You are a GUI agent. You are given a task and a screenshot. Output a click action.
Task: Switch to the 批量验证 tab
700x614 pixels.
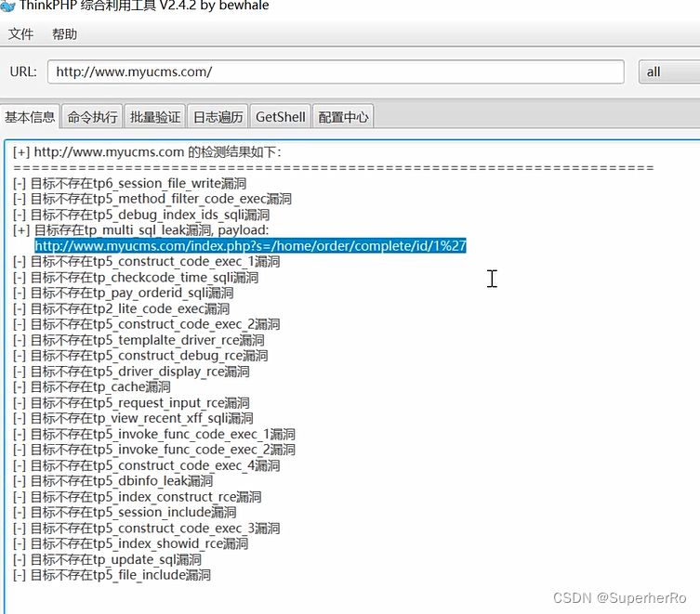pyautogui.click(x=155, y=117)
